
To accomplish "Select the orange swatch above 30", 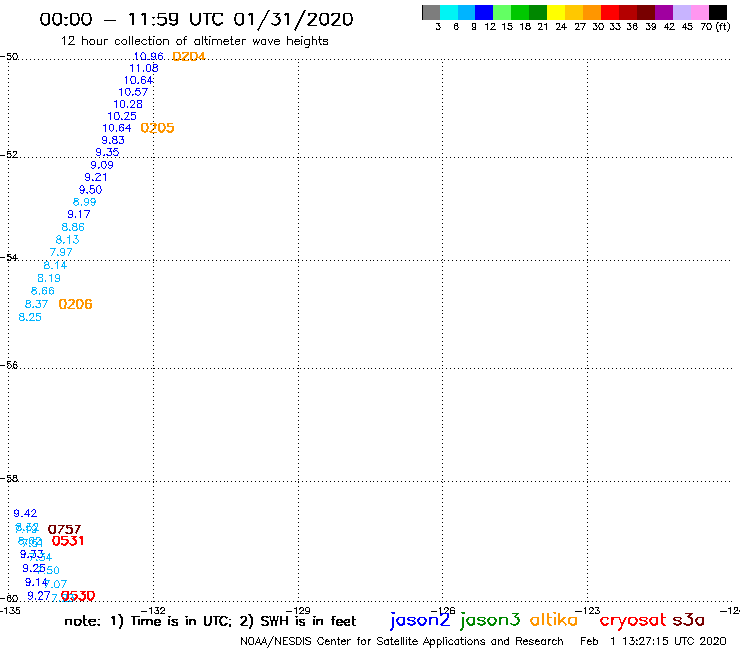I will pos(592,12).
